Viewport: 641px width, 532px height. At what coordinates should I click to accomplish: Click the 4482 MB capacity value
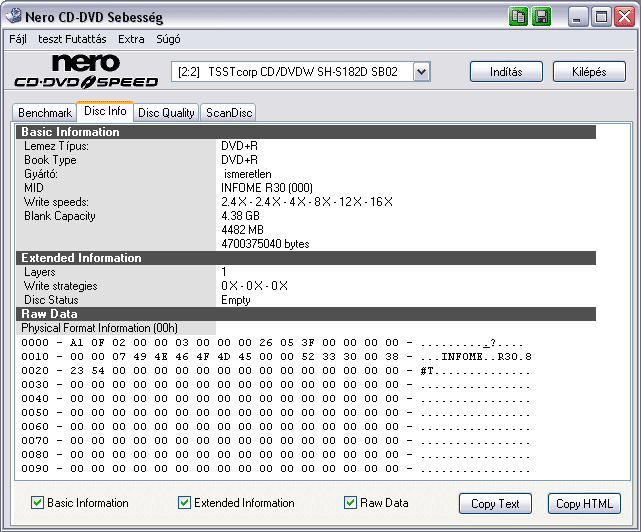tap(242, 230)
